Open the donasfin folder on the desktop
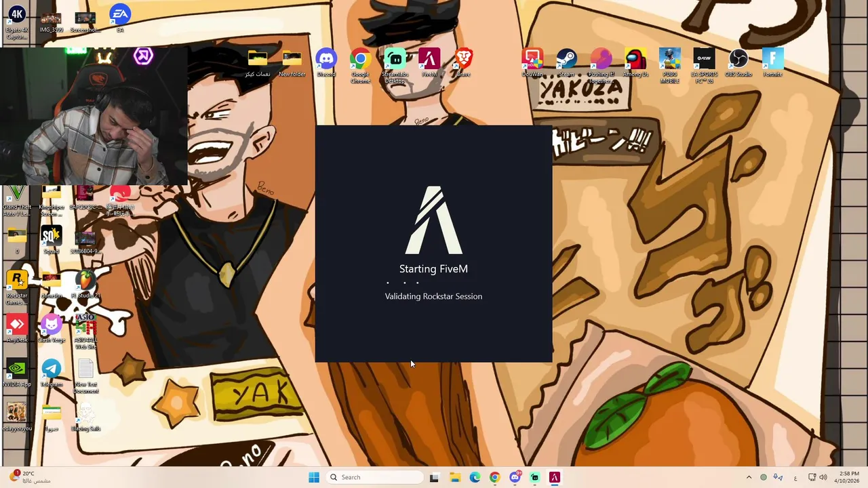The height and width of the screenshot is (488, 868). point(51,284)
